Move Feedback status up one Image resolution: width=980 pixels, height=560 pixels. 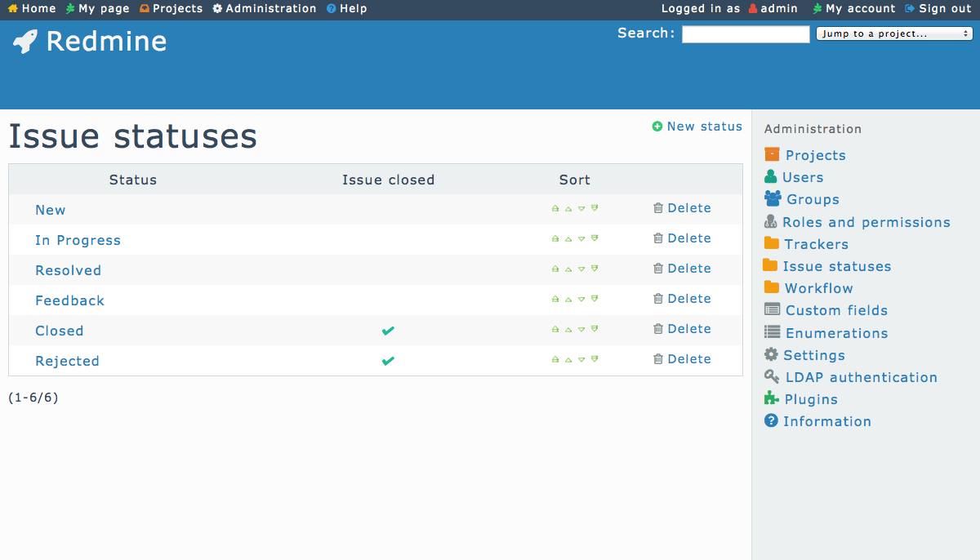pyautogui.click(x=568, y=299)
